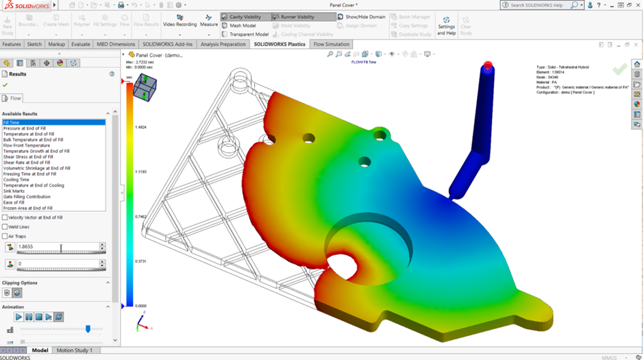The height and width of the screenshot is (360, 644).
Task: Click the green checkmark to accept Results
Action: [x=5, y=84]
